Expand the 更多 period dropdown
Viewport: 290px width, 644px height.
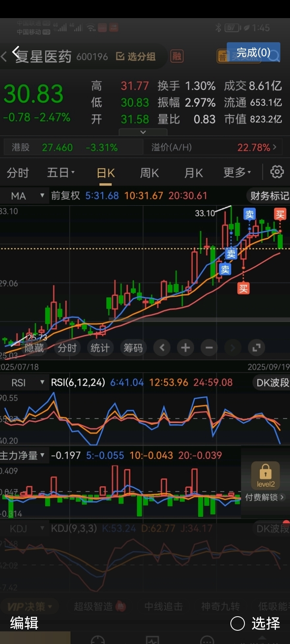coord(237,173)
